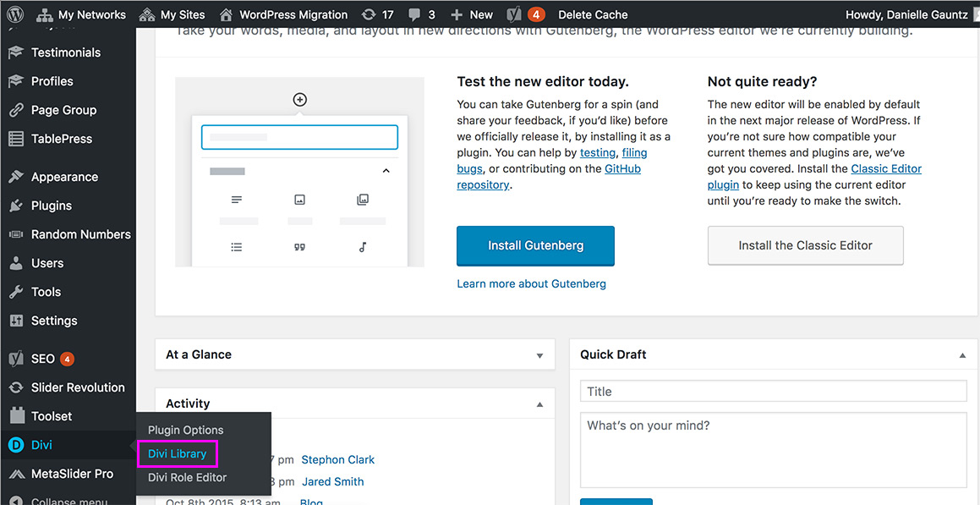Click the image block icon in Gutenberg preview

299,200
